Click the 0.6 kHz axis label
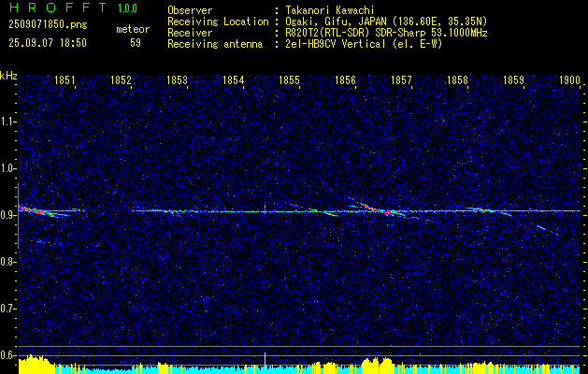The height and width of the screenshot is (374, 588). point(7,355)
